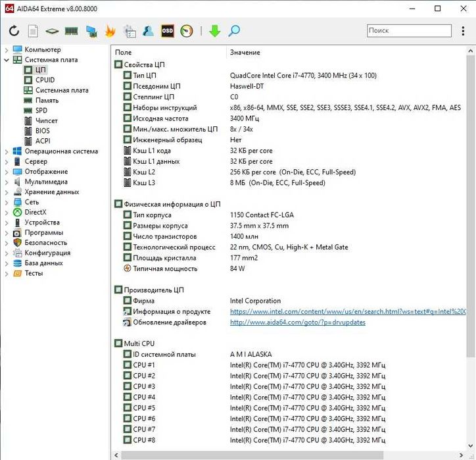Expand the Отображение tree node
Viewport: 476px width, 460px height.
pyautogui.click(x=7, y=172)
